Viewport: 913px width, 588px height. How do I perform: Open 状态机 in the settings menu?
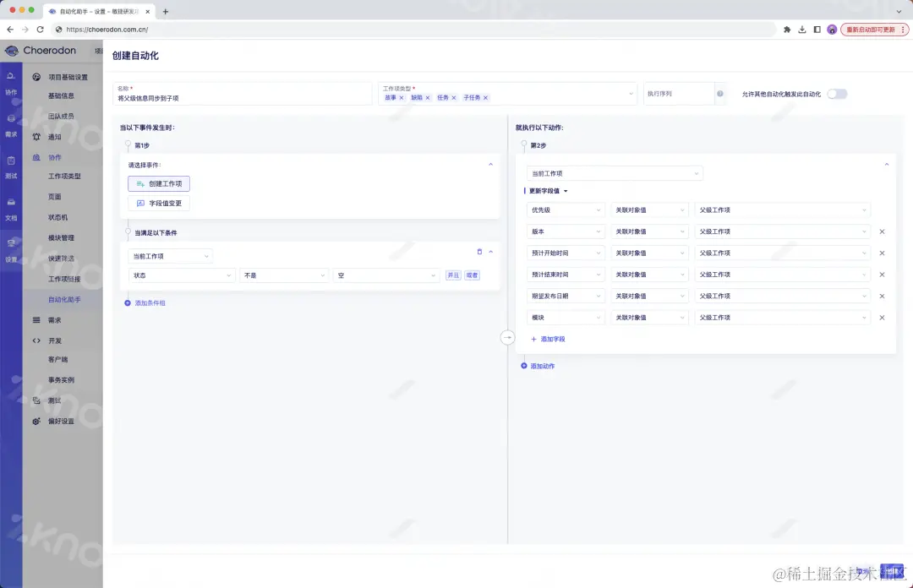click(x=57, y=218)
